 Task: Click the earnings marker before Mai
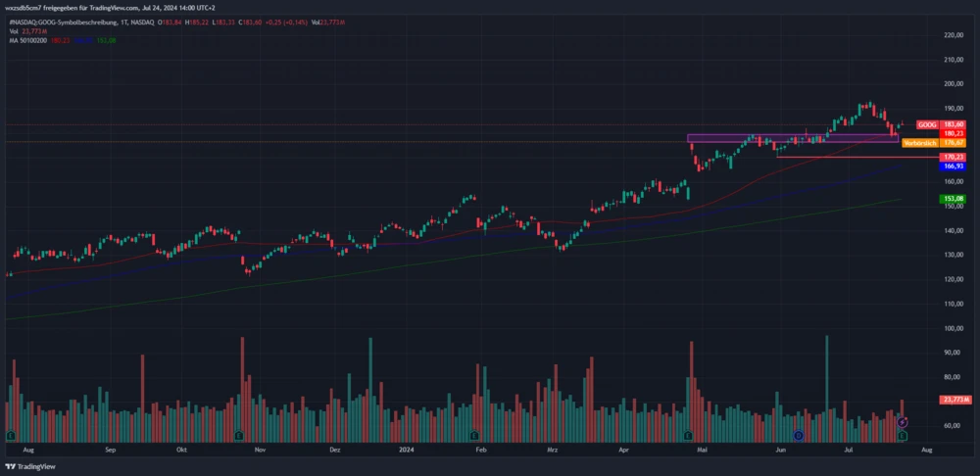[688, 435]
